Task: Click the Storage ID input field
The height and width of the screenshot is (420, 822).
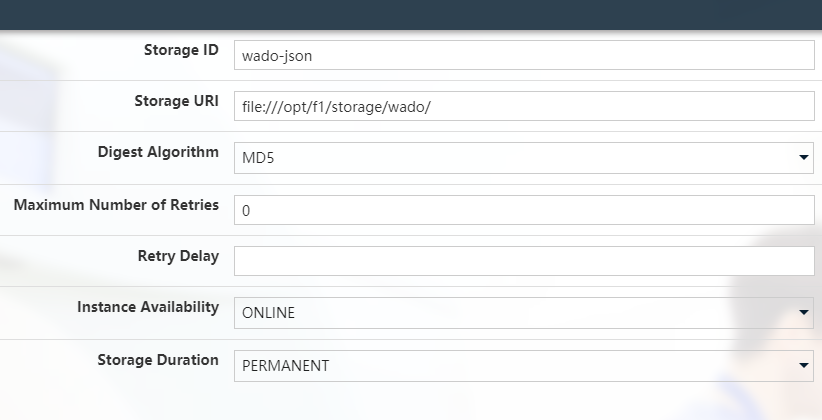Action: pyautogui.click(x=524, y=55)
